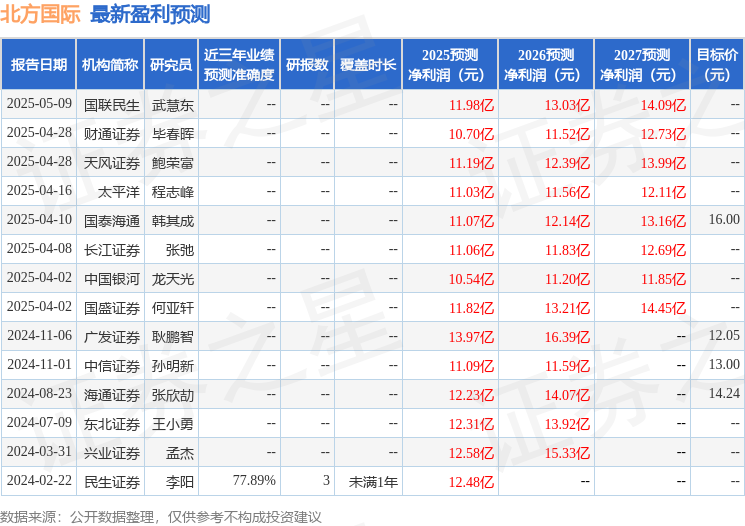
Task: Click the 研报数 column header
Action: [307, 65]
